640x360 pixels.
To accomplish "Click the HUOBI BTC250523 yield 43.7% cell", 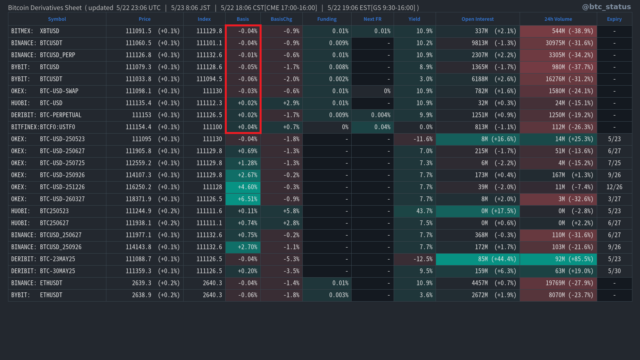I will [414, 211].
